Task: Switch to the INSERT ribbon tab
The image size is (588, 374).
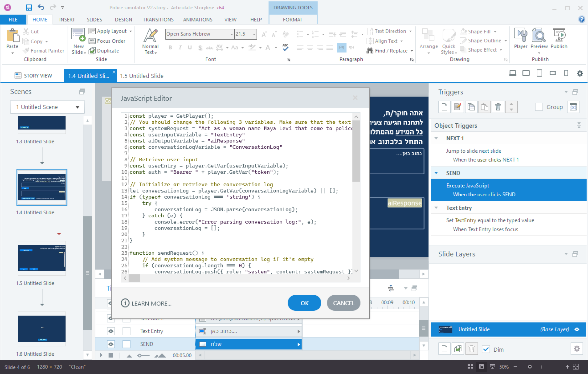Action: pos(67,20)
